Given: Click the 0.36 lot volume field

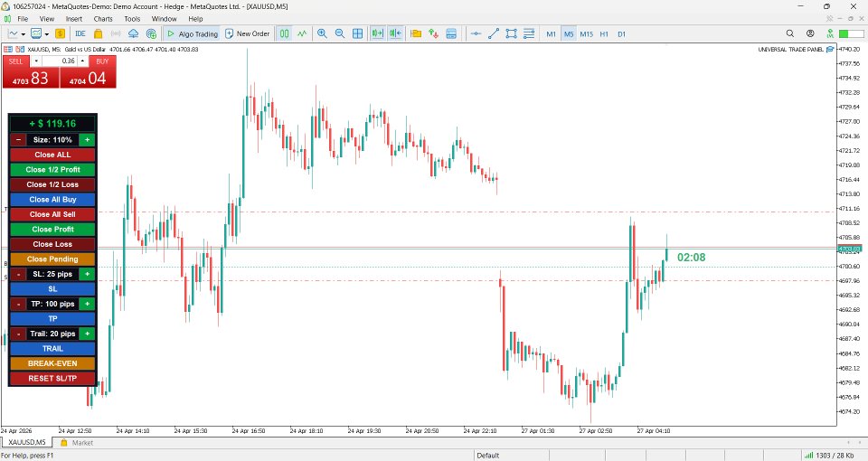Looking at the screenshot, I should [60, 61].
